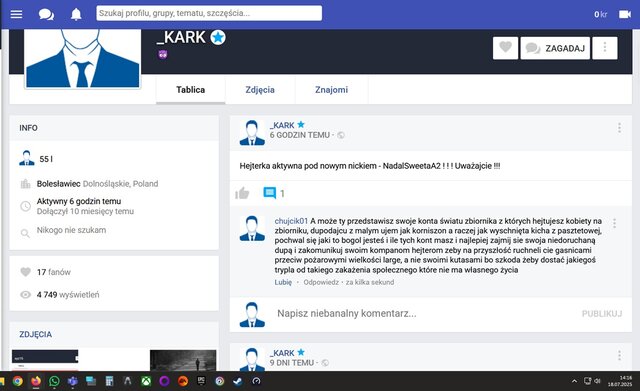This screenshot has width=640, height=391.
Task: Open the large profile avatar picture
Action: point(82,58)
